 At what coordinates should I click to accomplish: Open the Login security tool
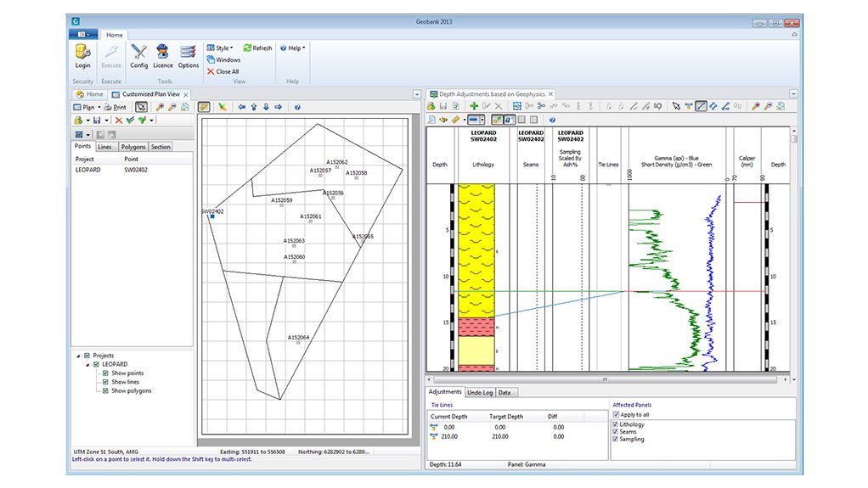(x=82, y=56)
